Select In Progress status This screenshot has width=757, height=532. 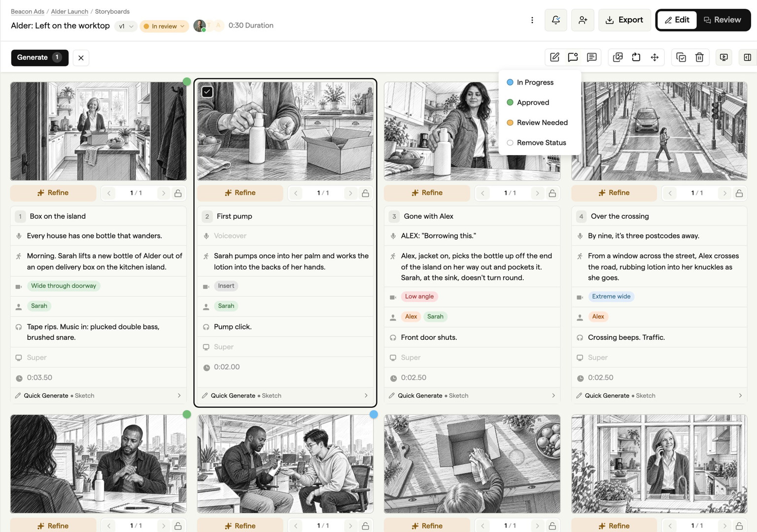pyautogui.click(x=540, y=82)
